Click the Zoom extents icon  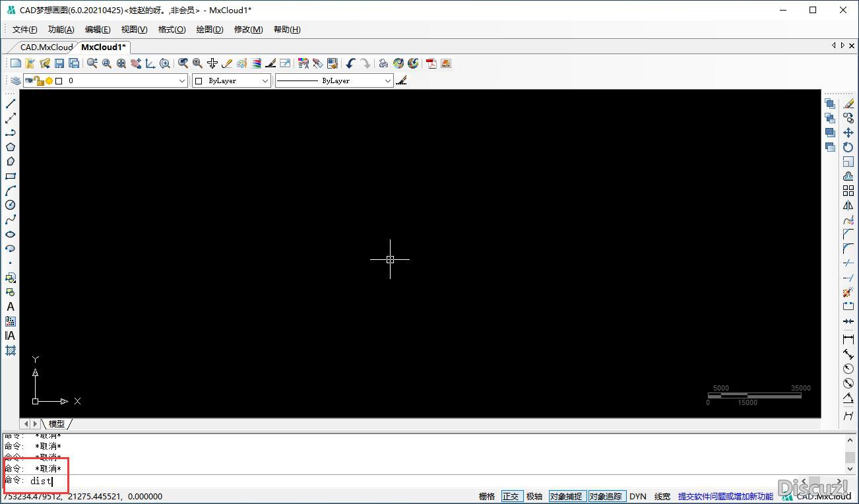(121, 63)
